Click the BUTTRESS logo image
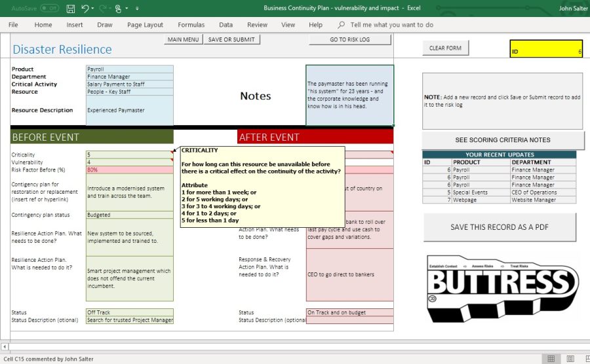This screenshot has width=590, height=364. [503, 289]
